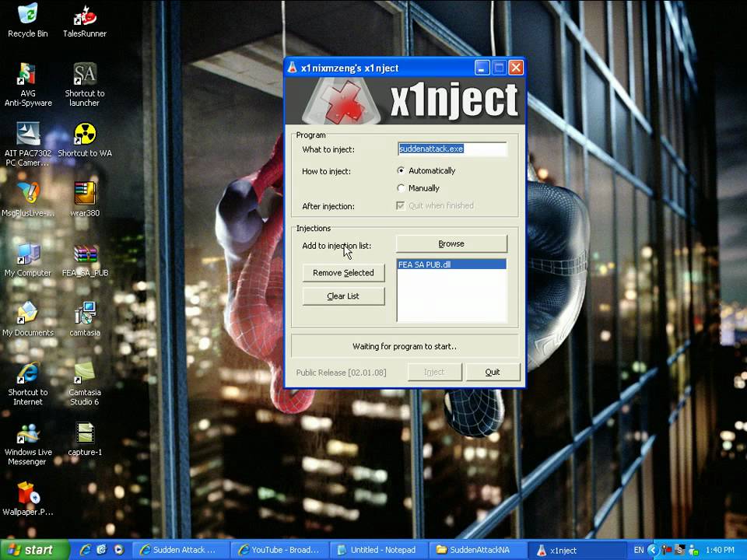The image size is (747, 560).
Task: Switch to SuddenAttackNA folder taskbar item
Action: [x=479, y=550]
